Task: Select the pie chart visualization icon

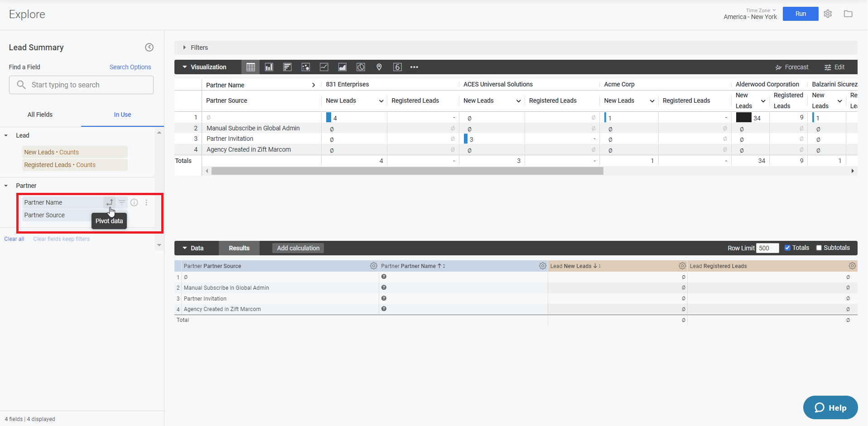Action: 361,67
